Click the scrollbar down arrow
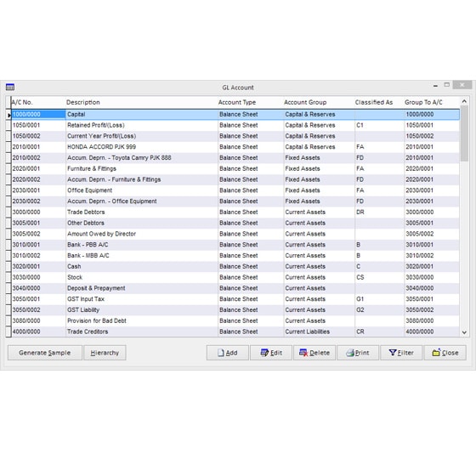Screen dimensions: 476x476 coord(464,332)
